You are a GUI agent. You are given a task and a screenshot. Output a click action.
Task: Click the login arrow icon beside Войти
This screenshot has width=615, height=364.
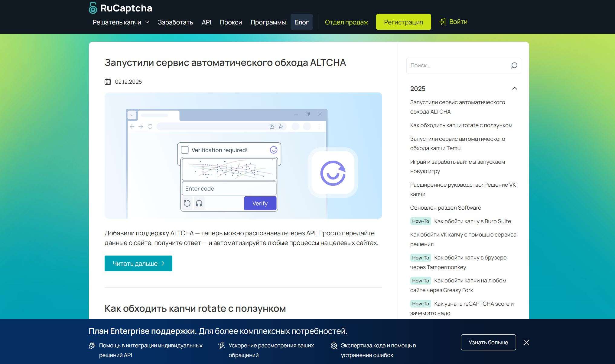(442, 22)
